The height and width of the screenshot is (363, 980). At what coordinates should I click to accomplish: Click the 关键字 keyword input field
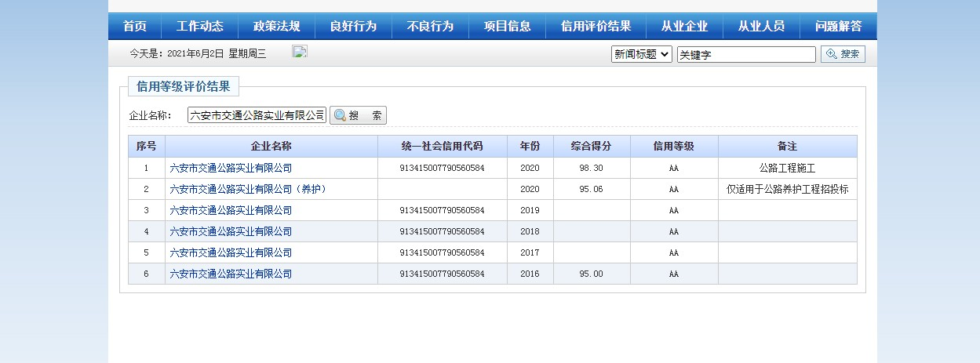pyautogui.click(x=746, y=54)
